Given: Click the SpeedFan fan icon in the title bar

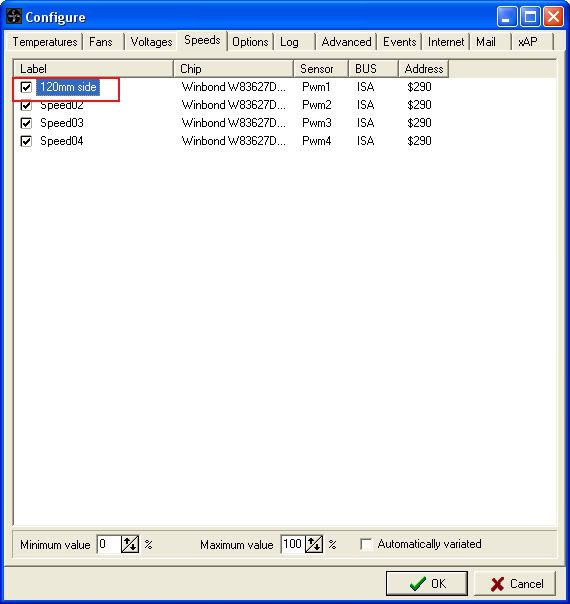Looking at the screenshot, I should click(14, 17).
